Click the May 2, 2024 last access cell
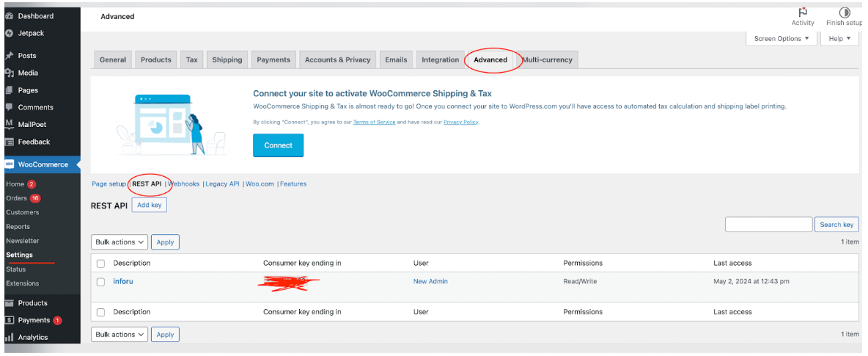The image size is (868, 356). (x=751, y=281)
